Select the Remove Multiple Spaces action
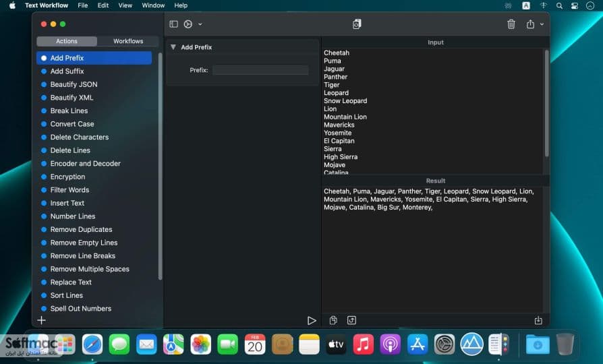This screenshot has width=603, height=364. click(x=94, y=269)
